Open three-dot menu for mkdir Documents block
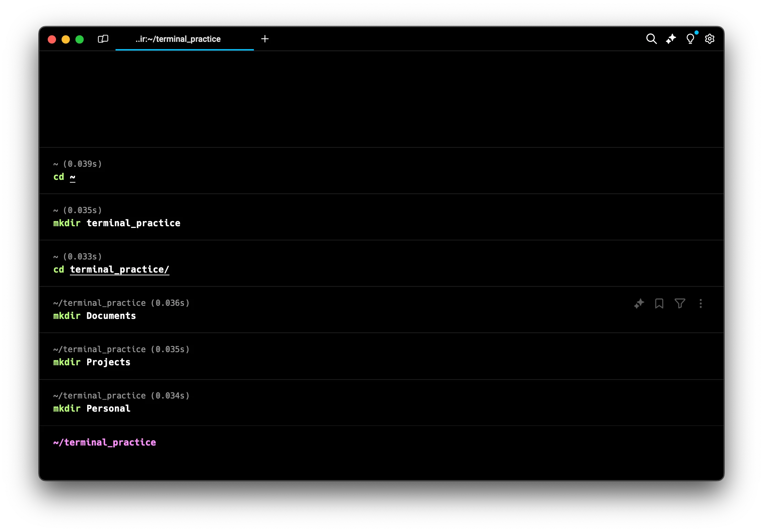The height and width of the screenshot is (532, 763). (x=701, y=303)
